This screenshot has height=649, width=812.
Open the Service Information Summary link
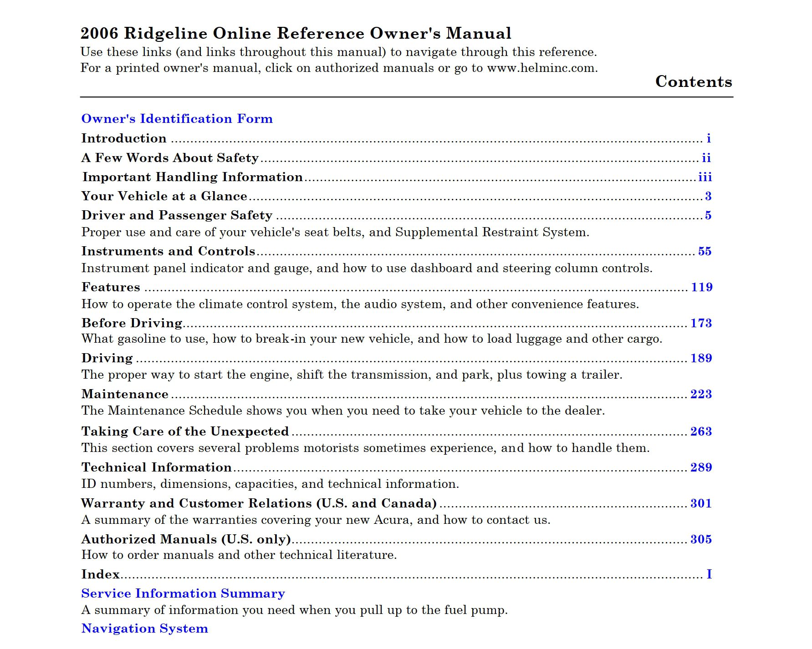coord(183,593)
